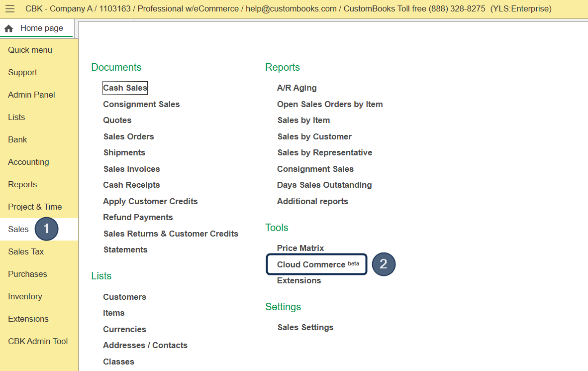Screen dimensions: 588x371
Task: Open the Customers list
Action: (x=124, y=297)
